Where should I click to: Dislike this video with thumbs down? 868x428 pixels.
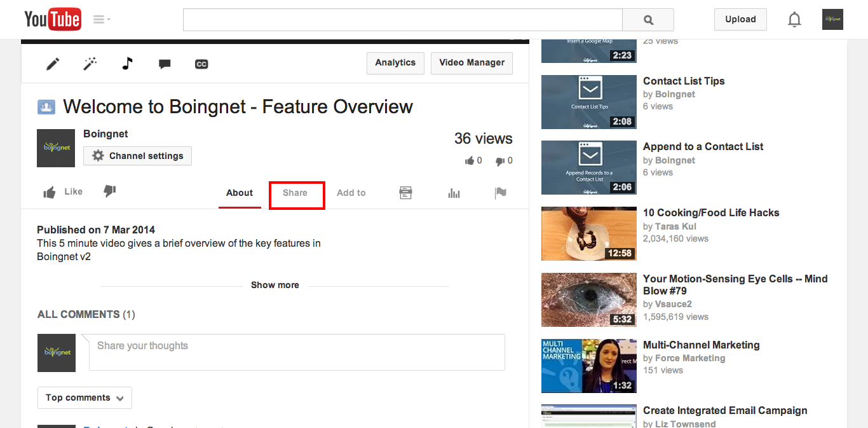tap(110, 191)
